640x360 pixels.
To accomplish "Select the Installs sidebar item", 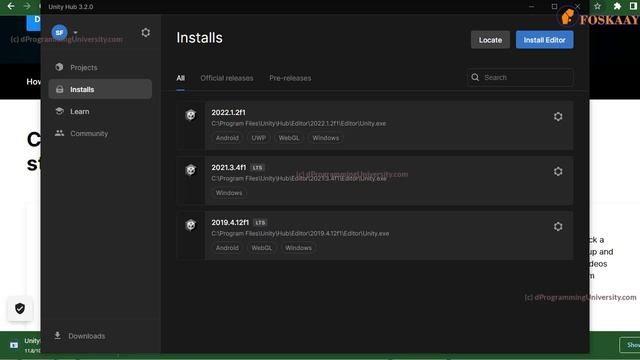I will pos(100,89).
